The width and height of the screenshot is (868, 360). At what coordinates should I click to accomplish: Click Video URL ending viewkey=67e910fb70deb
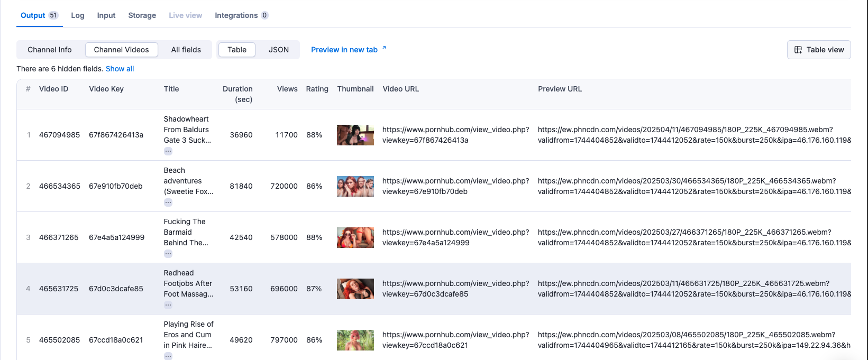456,186
